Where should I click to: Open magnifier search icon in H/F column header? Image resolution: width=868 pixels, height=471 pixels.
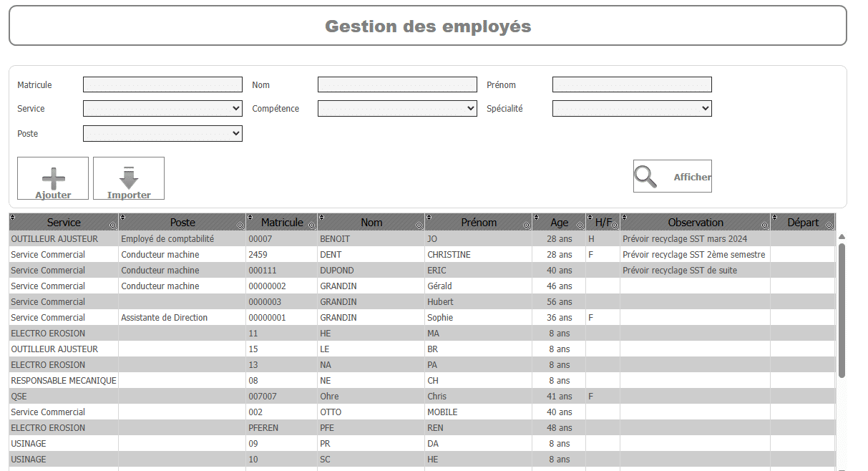click(x=614, y=225)
